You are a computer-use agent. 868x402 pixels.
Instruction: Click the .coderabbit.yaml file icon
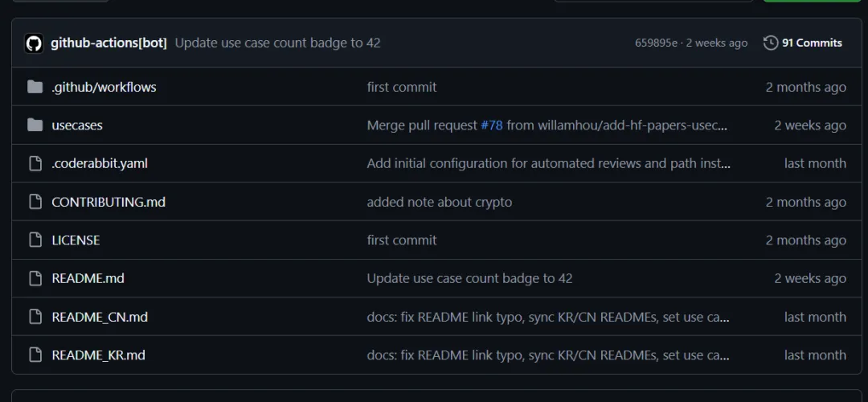coord(35,163)
